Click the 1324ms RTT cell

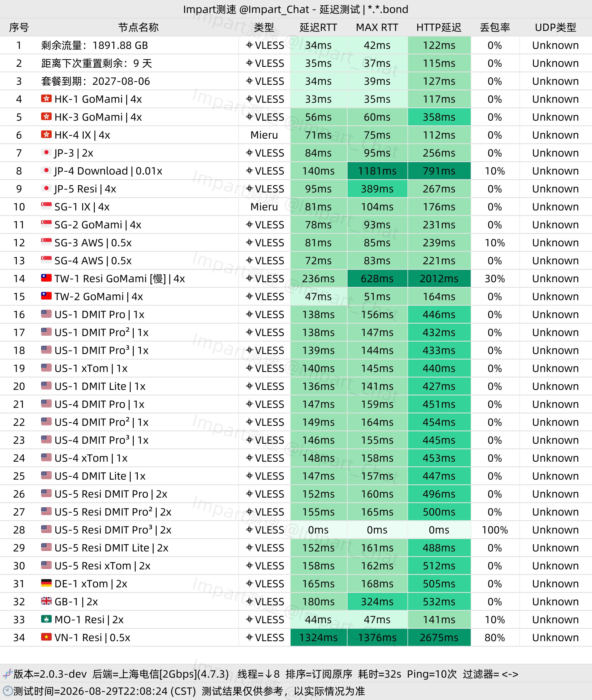pos(319,637)
